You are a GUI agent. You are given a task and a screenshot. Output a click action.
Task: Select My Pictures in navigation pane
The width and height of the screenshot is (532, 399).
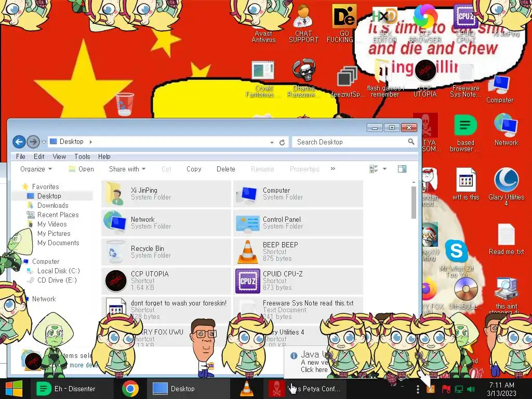pyautogui.click(x=54, y=233)
